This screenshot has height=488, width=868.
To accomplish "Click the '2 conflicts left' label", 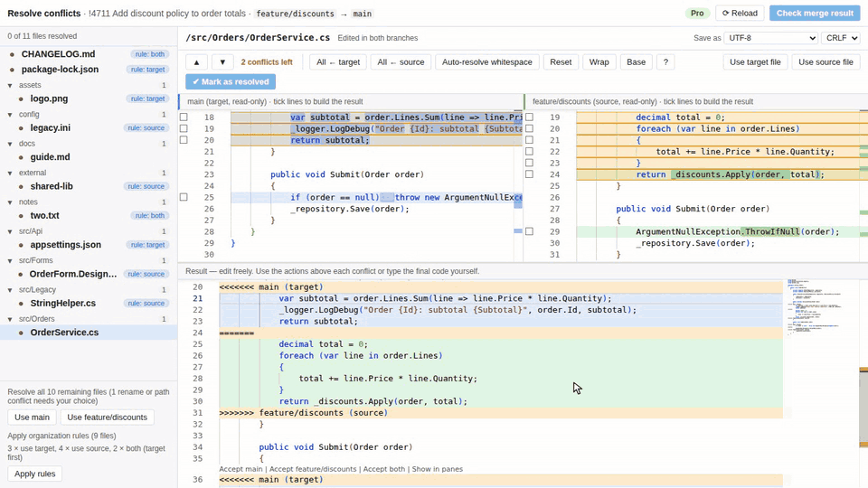I will coord(266,62).
